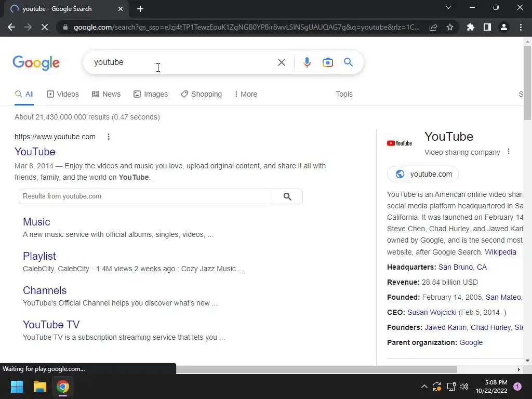This screenshot has height=399, width=532.
Task: Select the All results tab
Action: (x=24, y=95)
